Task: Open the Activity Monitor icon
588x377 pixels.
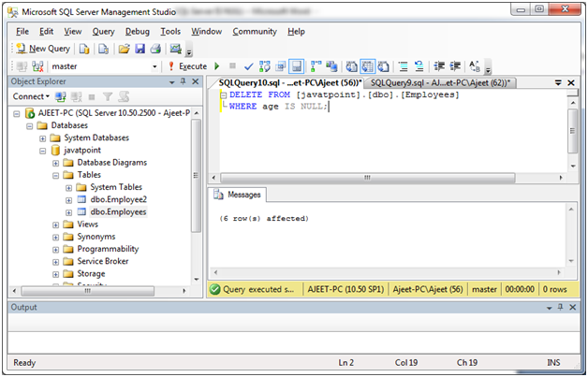Action: pos(175,49)
